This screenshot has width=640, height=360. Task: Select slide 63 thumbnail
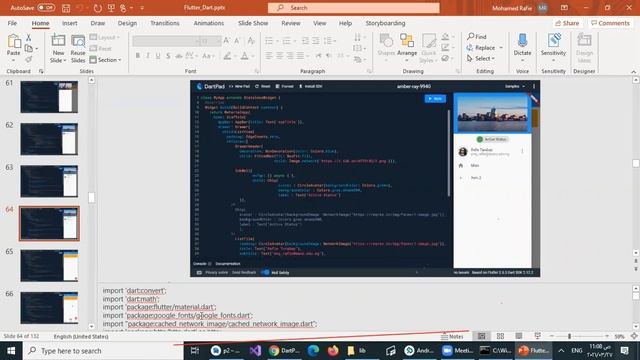tap(49, 181)
